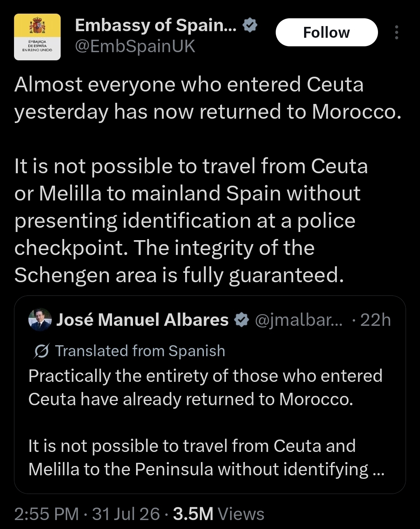
Task: Select the first paragraph about returning to Morocco
Action: coord(208,98)
